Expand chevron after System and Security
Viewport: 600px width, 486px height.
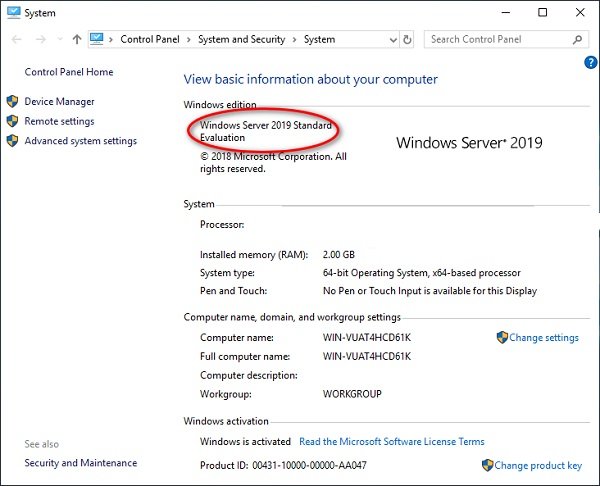point(294,39)
